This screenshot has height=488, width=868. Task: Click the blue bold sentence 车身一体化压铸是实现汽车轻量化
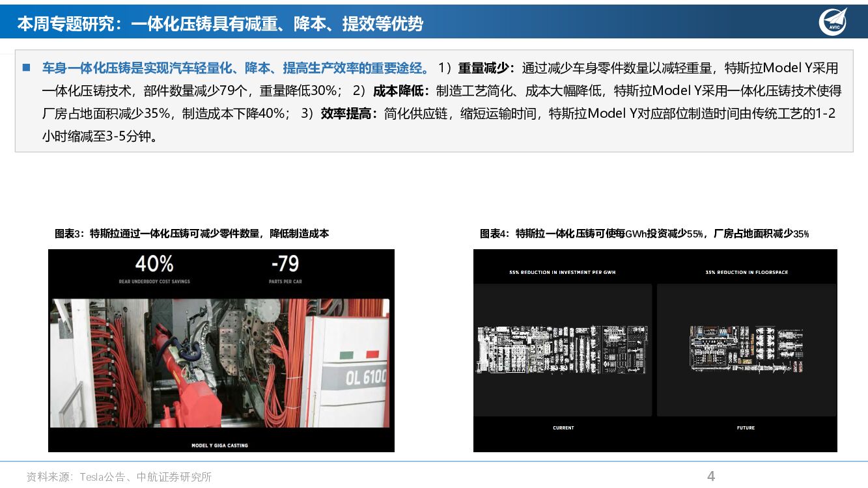click(236, 68)
